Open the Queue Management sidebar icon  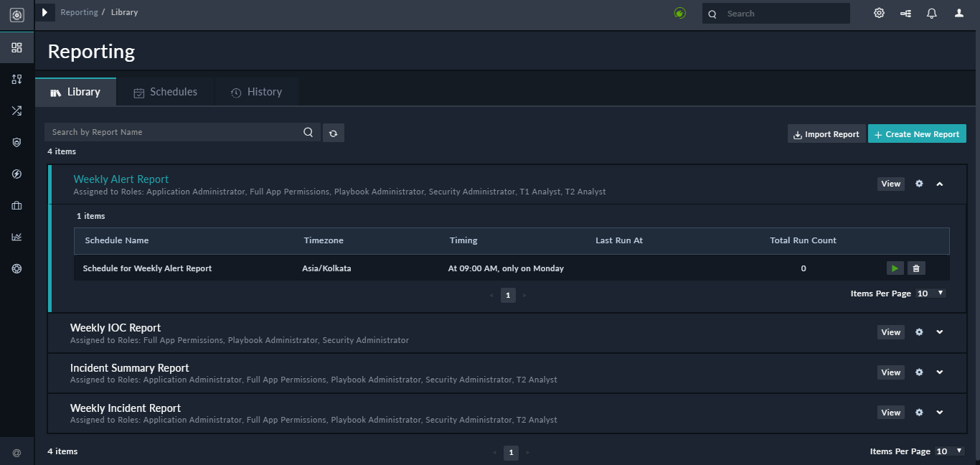click(x=17, y=79)
